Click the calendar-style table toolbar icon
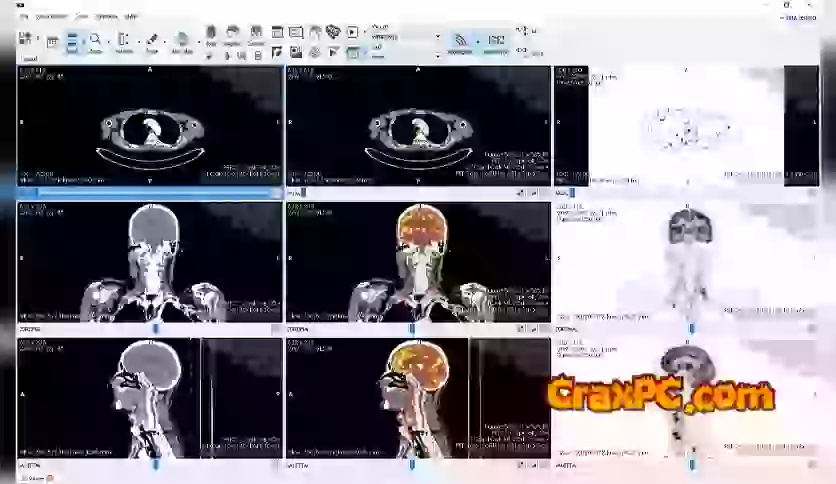Viewport: 836px width, 484px height. [52, 42]
